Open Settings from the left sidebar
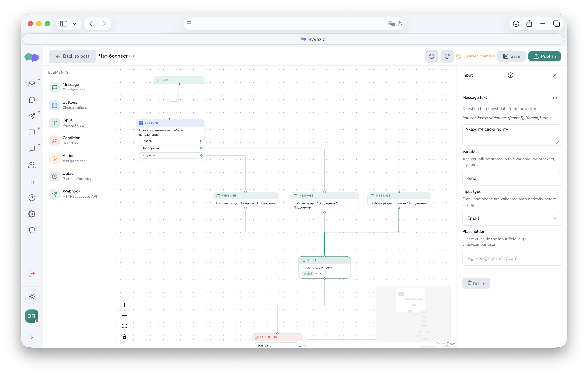This screenshot has height=375, width=588. point(32,214)
